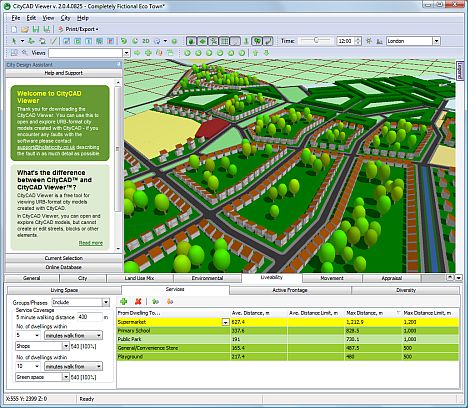This screenshot has width=468, height=408.
Task: Click the New document icon
Action: (x=14, y=29)
